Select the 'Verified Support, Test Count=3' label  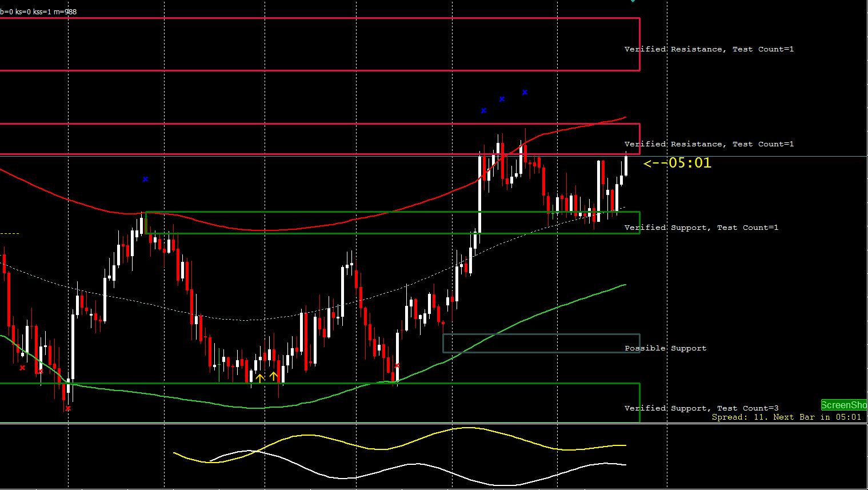[x=701, y=408]
